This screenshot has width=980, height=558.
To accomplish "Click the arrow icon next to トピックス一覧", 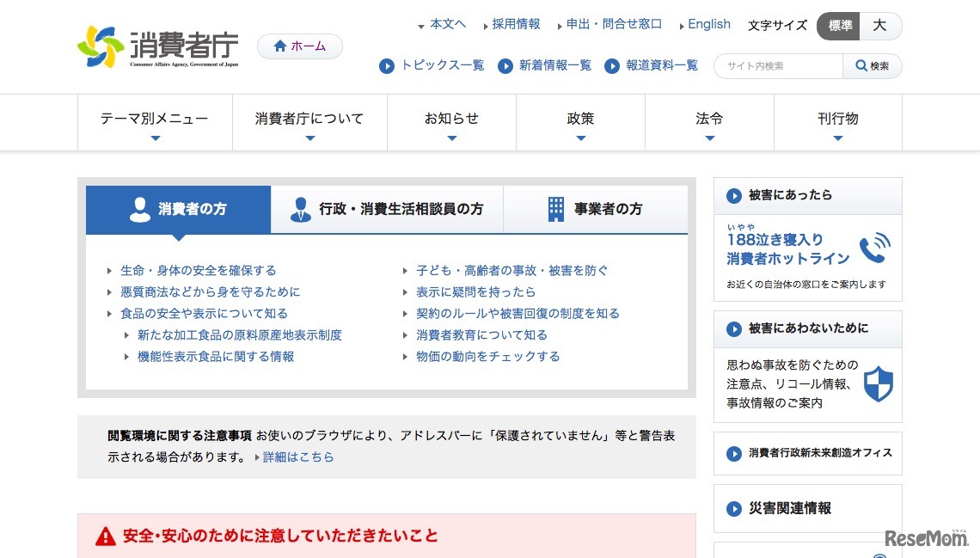I will click(x=387, y=65).
